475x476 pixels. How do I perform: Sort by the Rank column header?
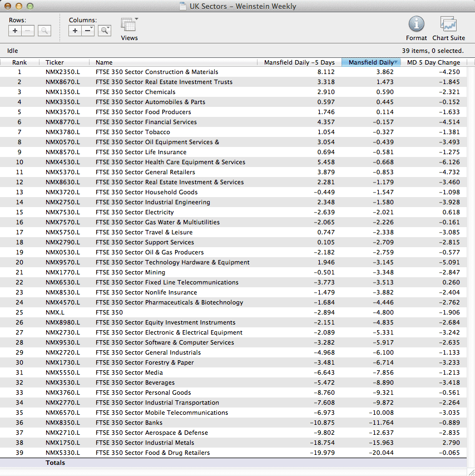[19, 62]
